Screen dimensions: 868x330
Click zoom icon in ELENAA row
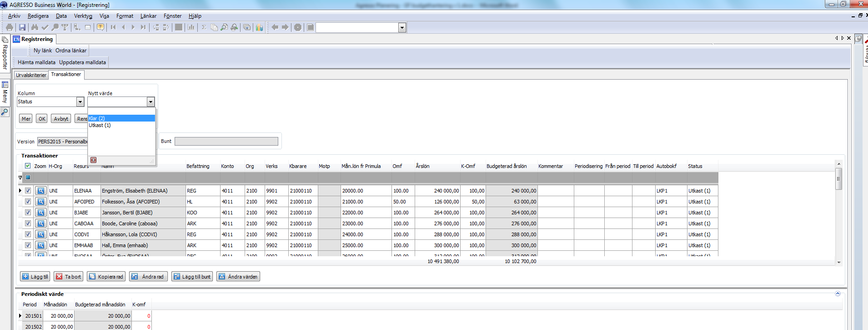pyautogui.click(x=40, y=191)
